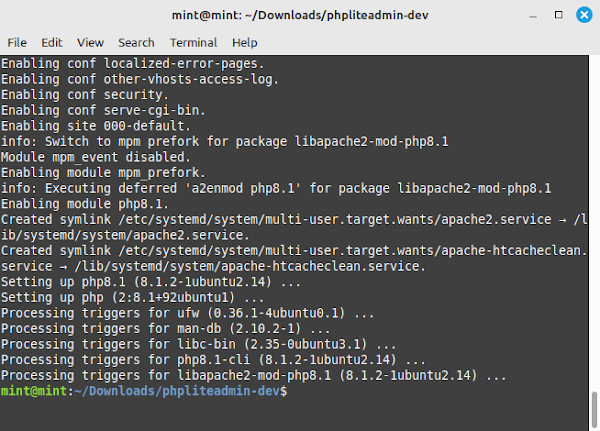Open the Search menu

[136, 42]
